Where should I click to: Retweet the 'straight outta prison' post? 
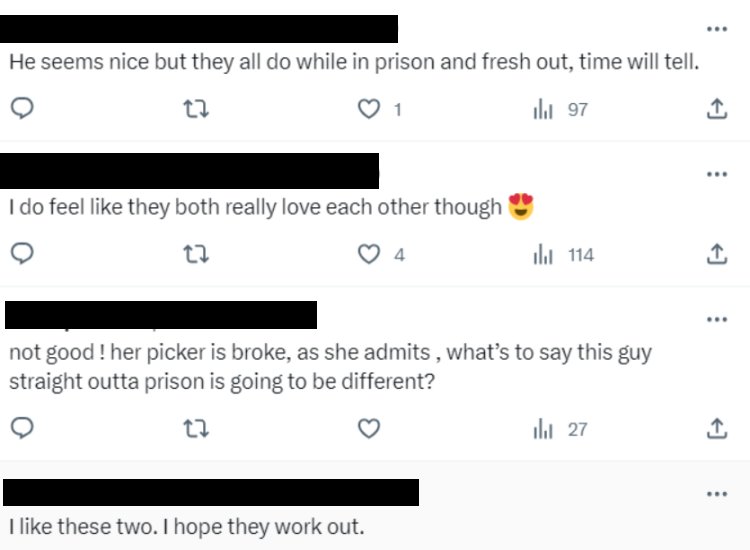[x=196, y=429]
